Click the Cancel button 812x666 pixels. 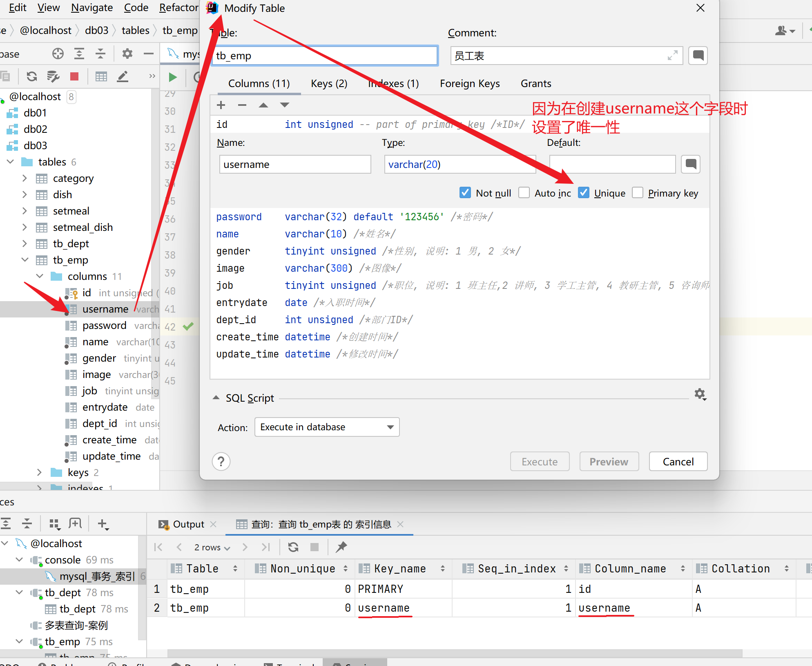678,461
